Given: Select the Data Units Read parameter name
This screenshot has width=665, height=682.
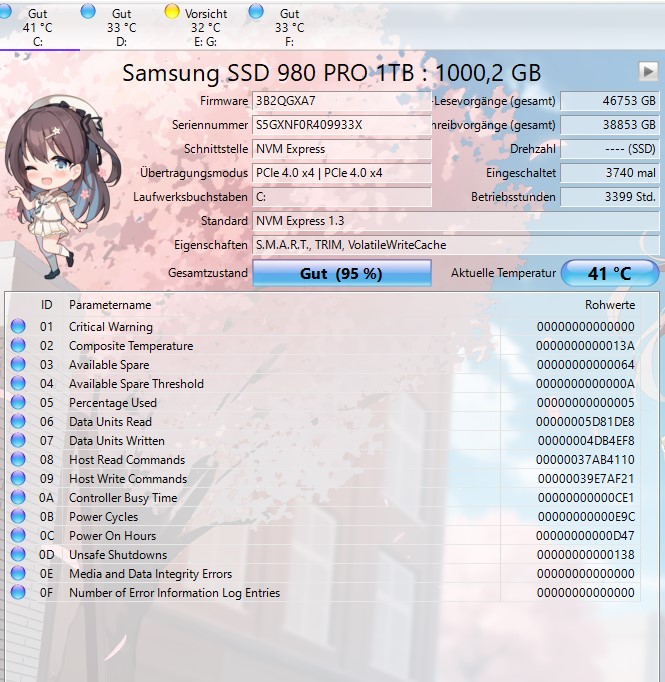Looking at the screenshot, I should click(110, 421).
